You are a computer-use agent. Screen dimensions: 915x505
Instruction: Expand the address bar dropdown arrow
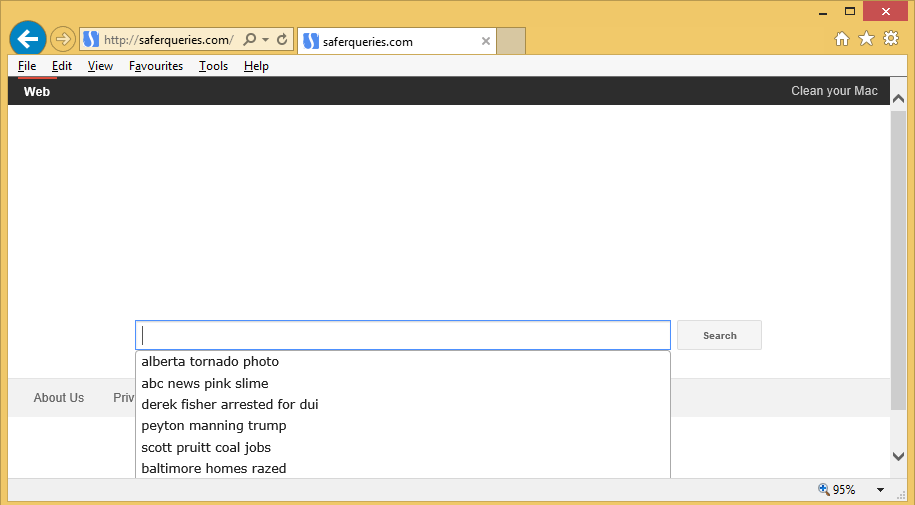coord(265,40)
